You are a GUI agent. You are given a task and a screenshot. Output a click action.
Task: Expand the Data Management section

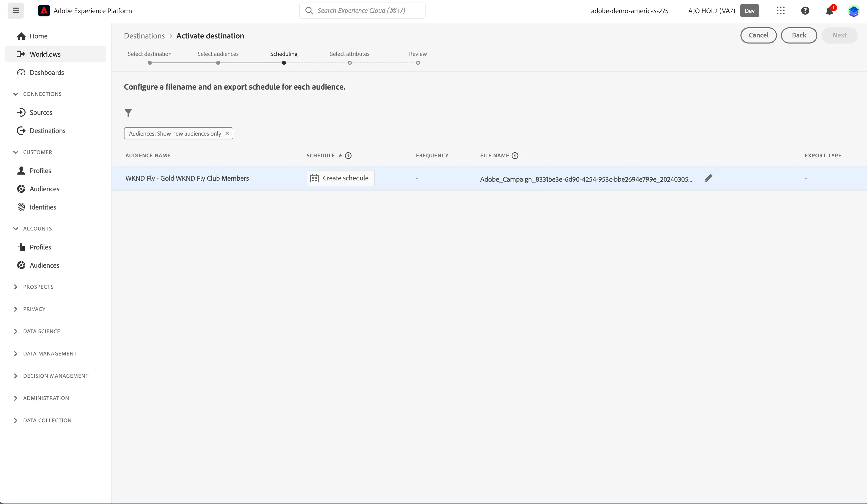[x=15, y=354]
